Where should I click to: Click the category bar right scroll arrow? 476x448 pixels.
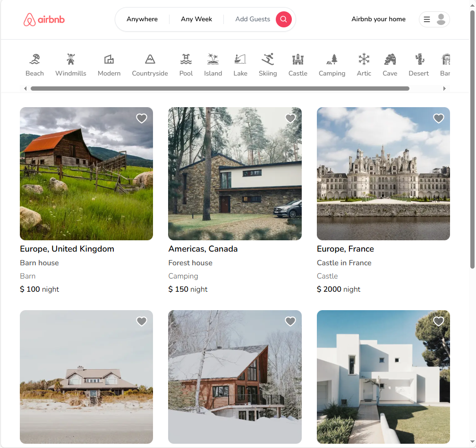coord(444,88)
